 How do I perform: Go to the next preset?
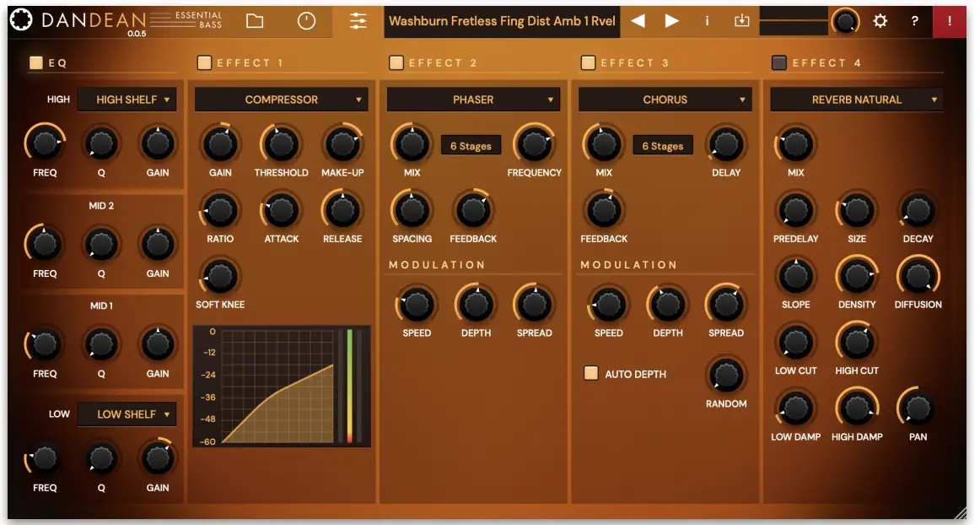click(x=671, y=21)
